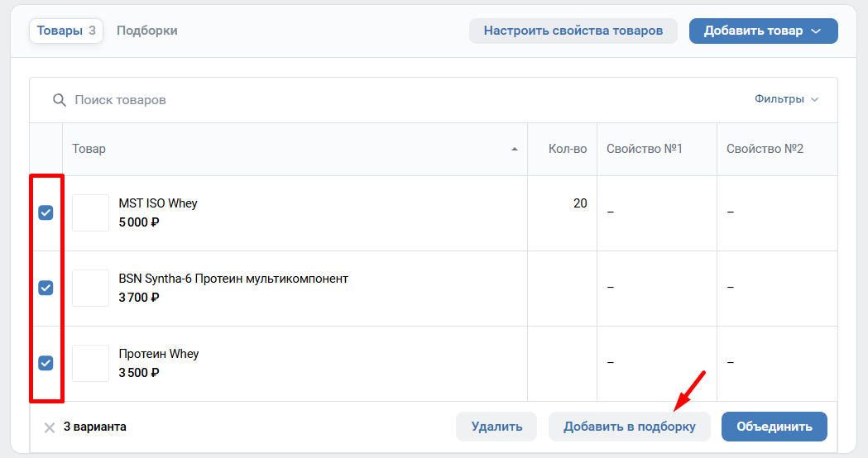The width and height of the screenshot is (868, 458).
Task: Click Добавить в подборку button
Action: click(x=629, y=427)
